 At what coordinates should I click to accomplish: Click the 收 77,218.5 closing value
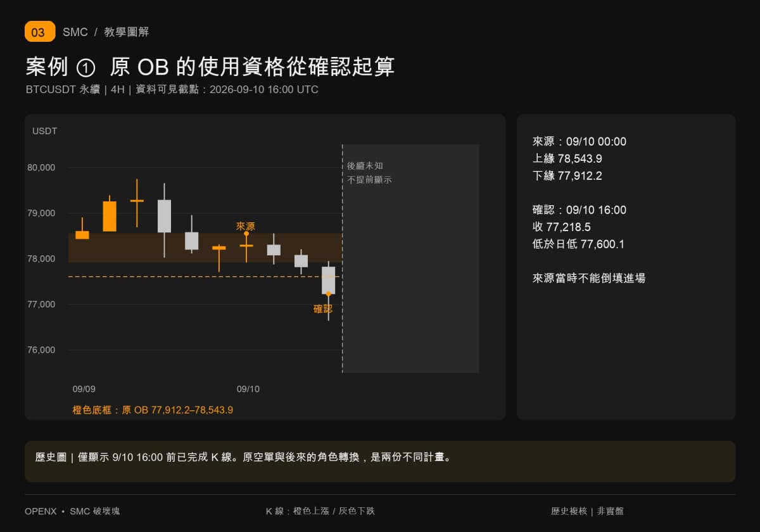click(x=562, y=227)
